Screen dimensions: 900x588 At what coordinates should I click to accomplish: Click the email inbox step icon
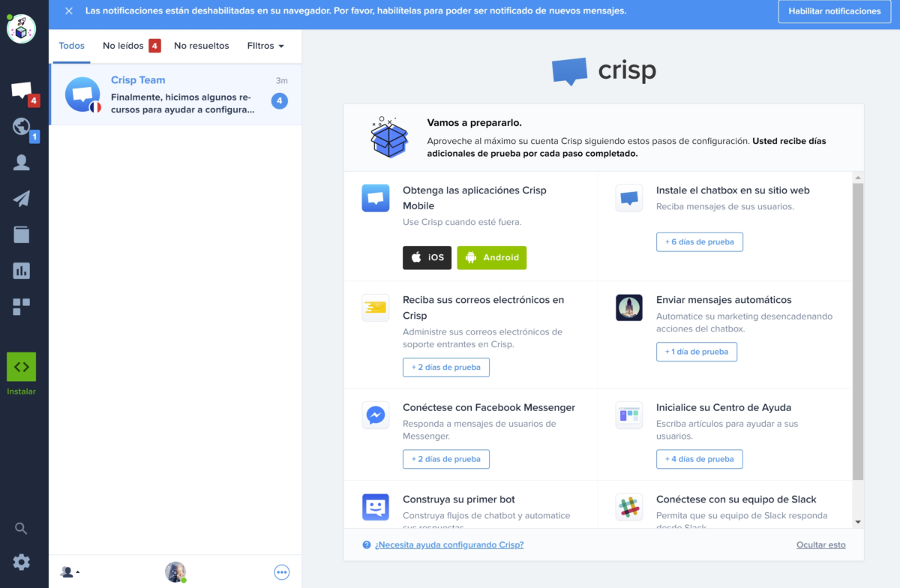(376, 307)
